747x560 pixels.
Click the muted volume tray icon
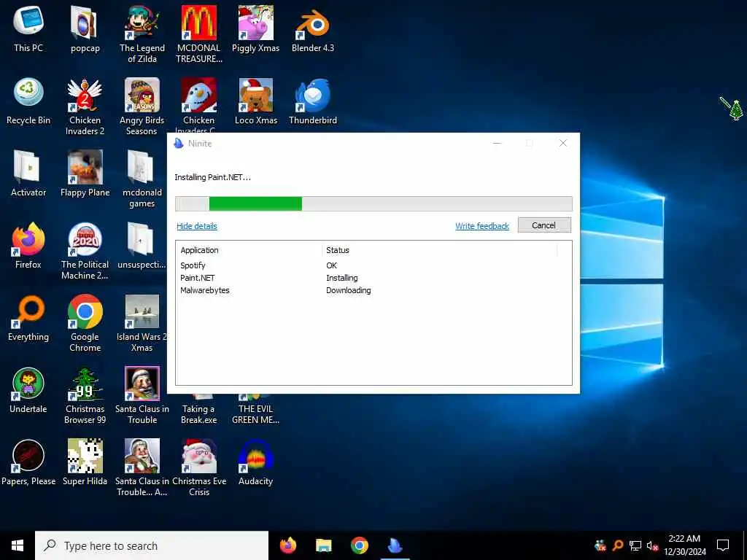tap(653, 545)
